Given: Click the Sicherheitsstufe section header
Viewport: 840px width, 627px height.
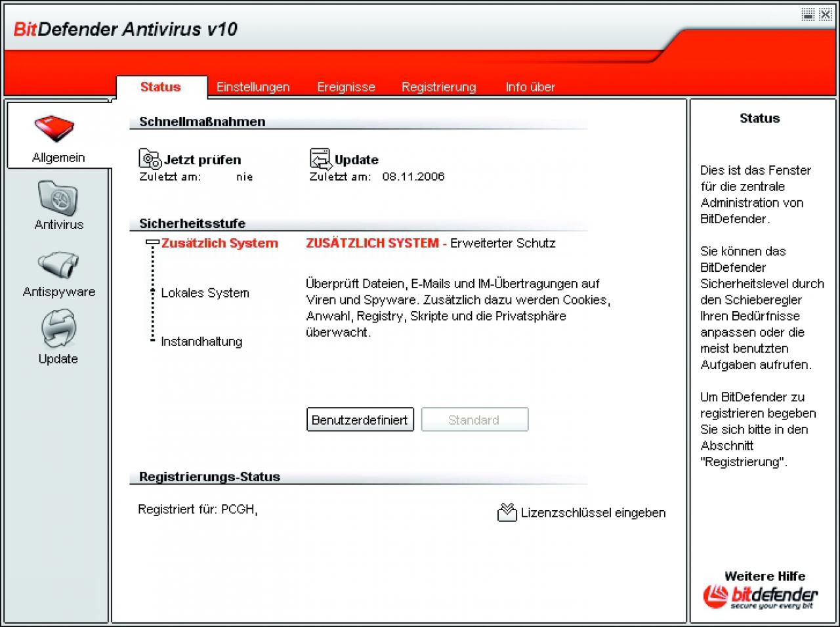Looking at the screenshot, I should 192,223.
